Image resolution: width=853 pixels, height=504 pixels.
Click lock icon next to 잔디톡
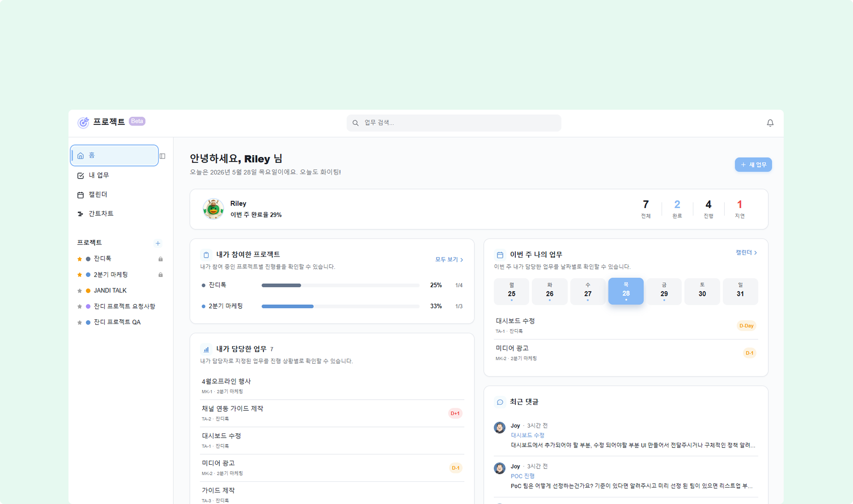tap(160, 259)
